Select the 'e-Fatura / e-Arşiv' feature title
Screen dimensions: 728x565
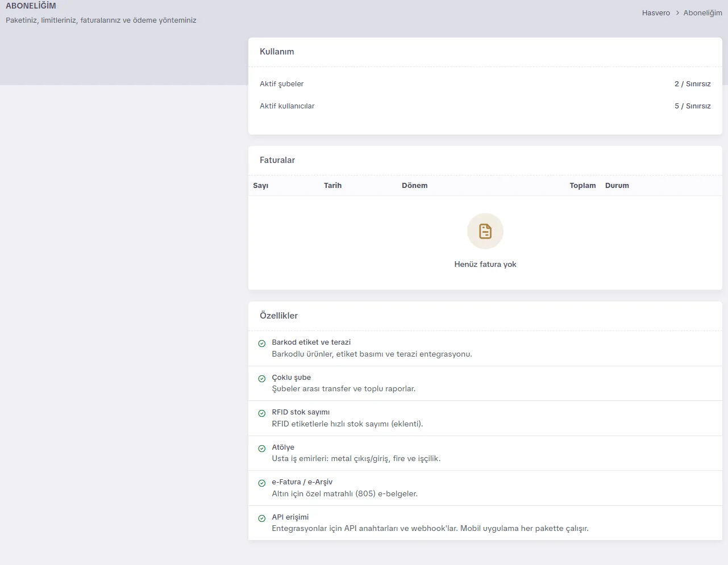(x=302, y=482)
